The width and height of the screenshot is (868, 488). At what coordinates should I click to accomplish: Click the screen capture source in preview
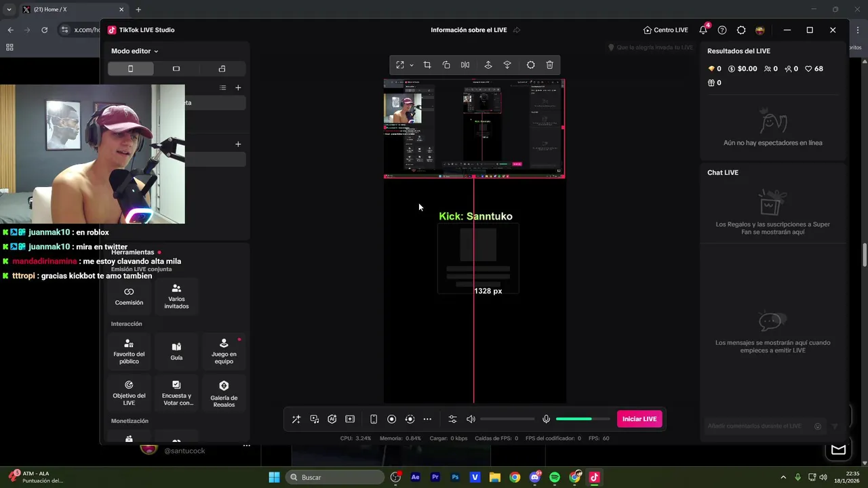click(474, 128)
